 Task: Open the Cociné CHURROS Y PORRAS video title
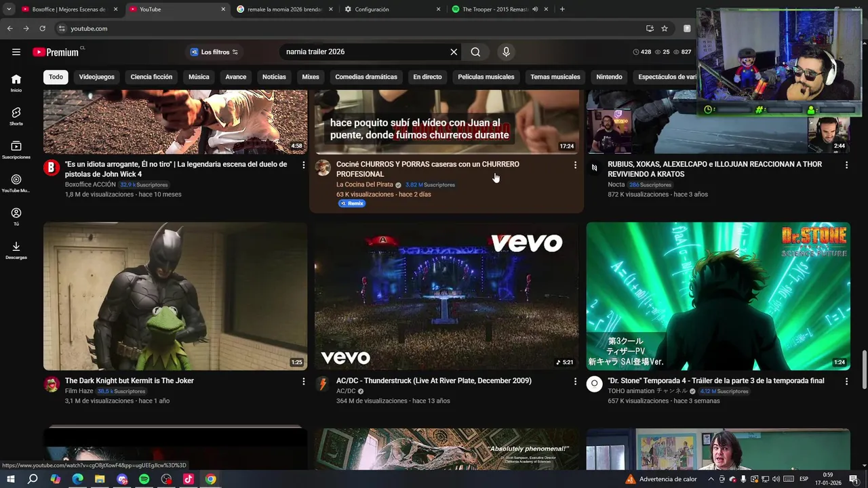[x=428, y=169]
